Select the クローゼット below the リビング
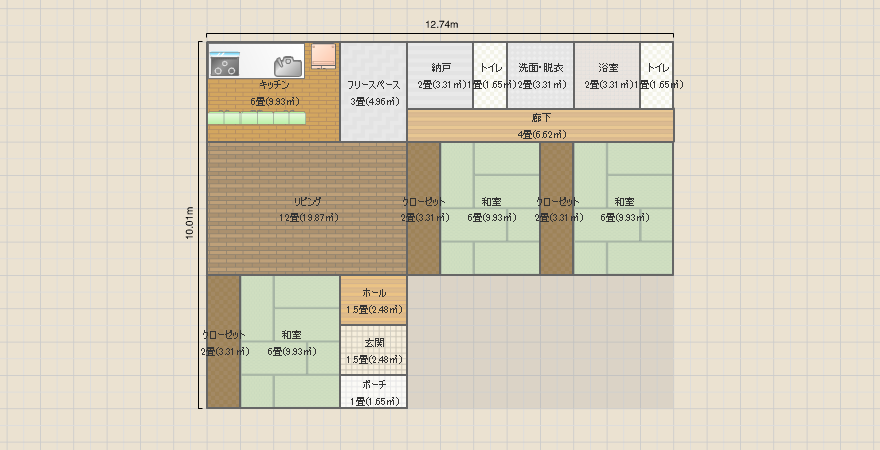 pos(223,341)
